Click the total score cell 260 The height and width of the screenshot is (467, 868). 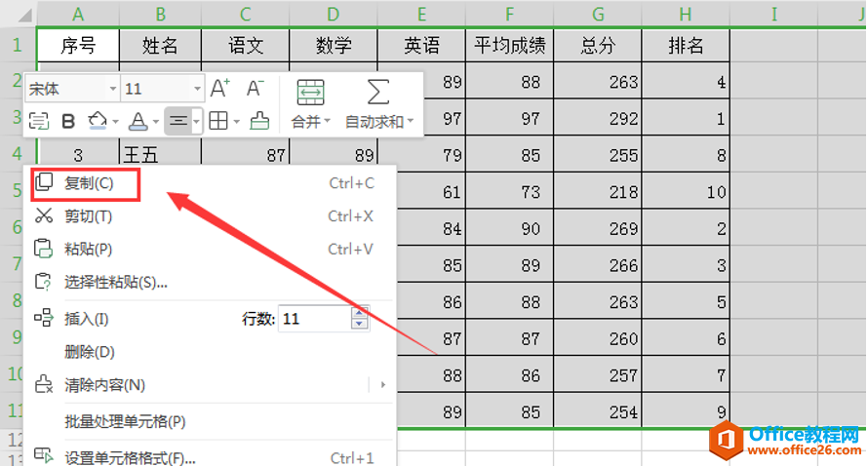598,338
